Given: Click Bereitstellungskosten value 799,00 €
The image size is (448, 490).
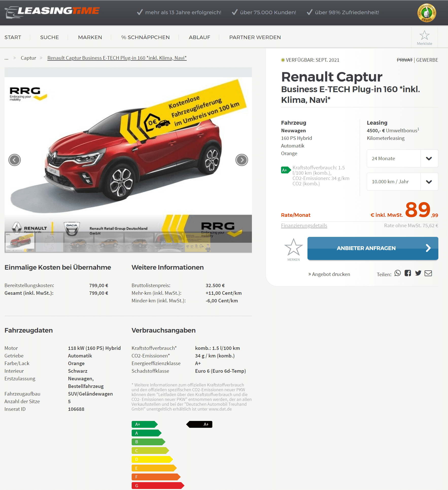Looking at the screenshot, I should (99, 285).
